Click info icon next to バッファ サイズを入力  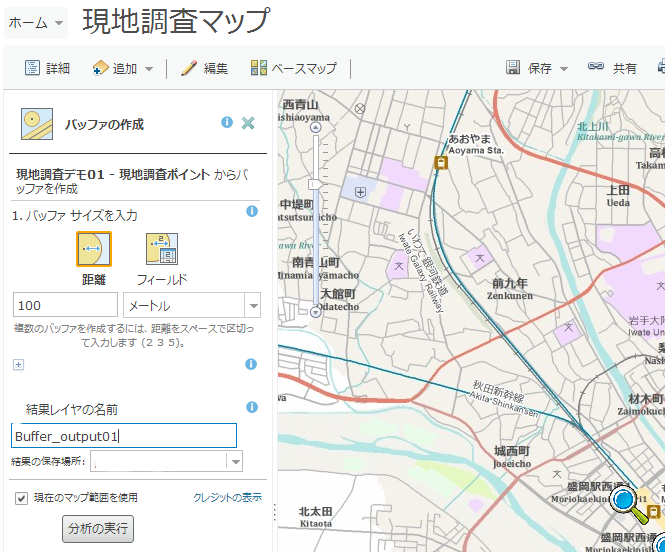pyautogui.click(x=252, y=212)
